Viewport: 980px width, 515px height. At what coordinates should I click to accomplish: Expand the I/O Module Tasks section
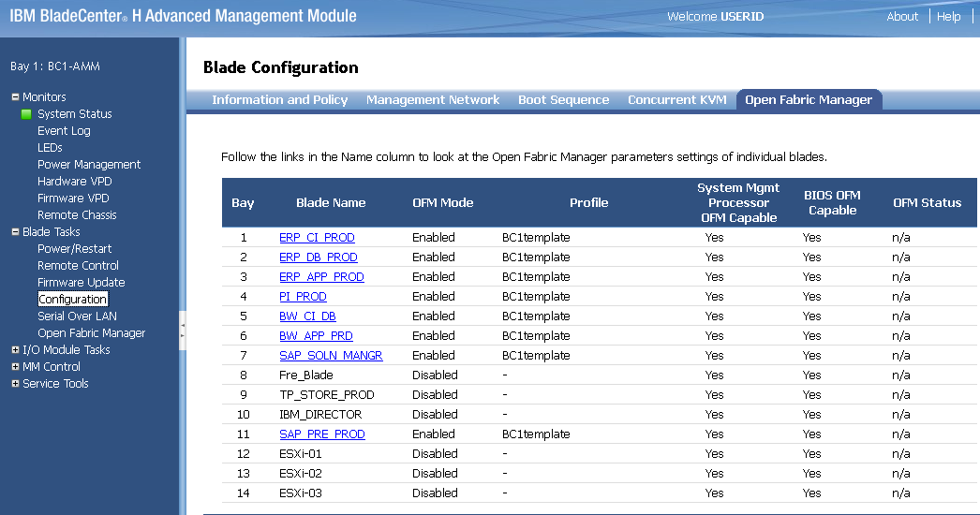click(15, 350)
